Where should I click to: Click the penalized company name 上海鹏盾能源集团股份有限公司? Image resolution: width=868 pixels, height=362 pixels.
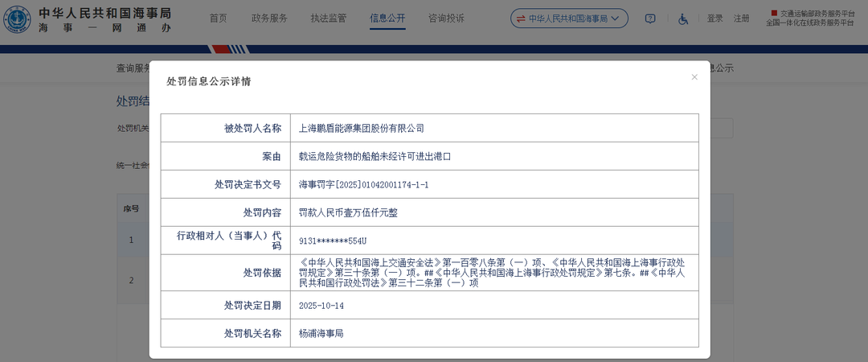tap(361, 128)
